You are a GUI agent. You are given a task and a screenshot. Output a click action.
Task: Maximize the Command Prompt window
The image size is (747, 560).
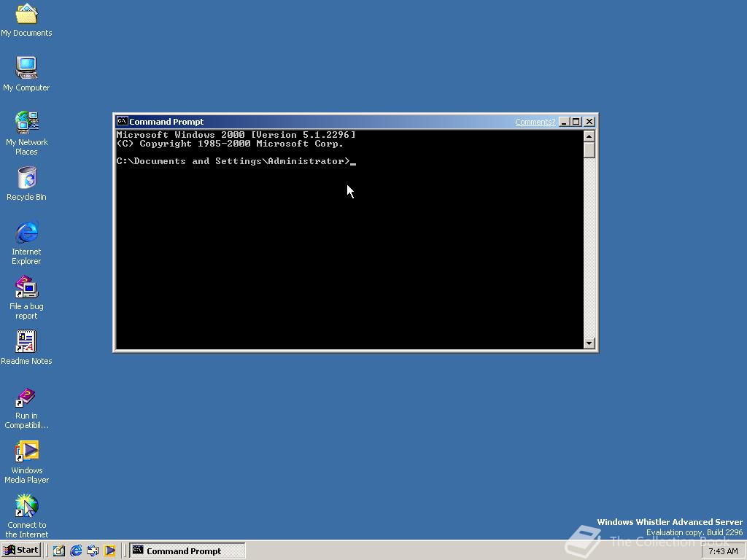(576, 122)
